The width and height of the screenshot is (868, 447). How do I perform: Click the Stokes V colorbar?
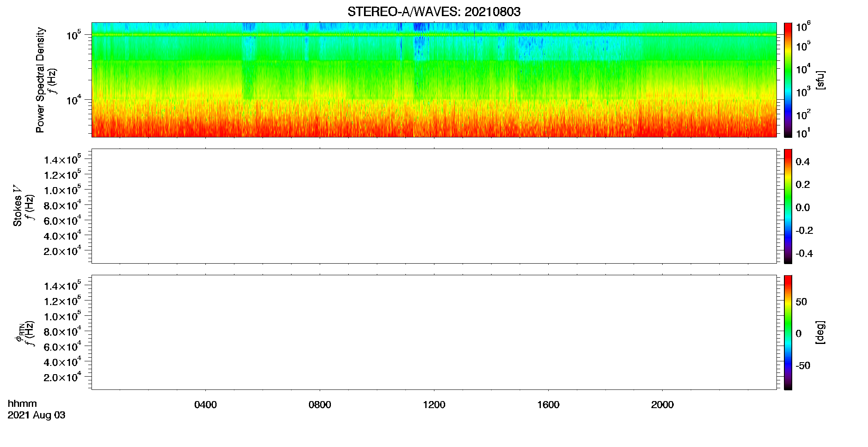click(x=788, y=206)
